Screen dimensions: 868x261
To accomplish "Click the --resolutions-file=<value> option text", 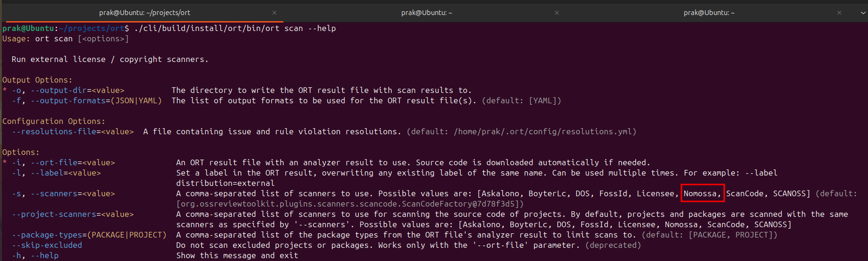I will [73, 131].
